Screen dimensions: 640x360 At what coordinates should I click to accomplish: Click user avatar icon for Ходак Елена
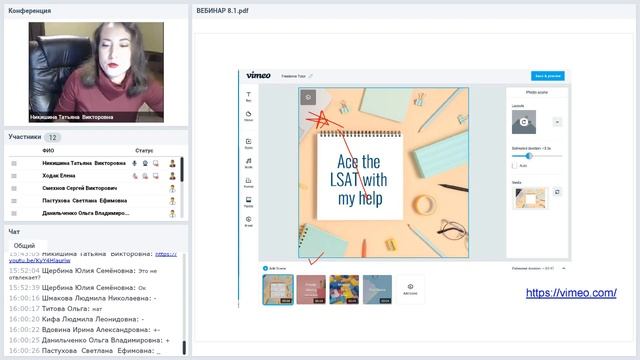[172, 176]
